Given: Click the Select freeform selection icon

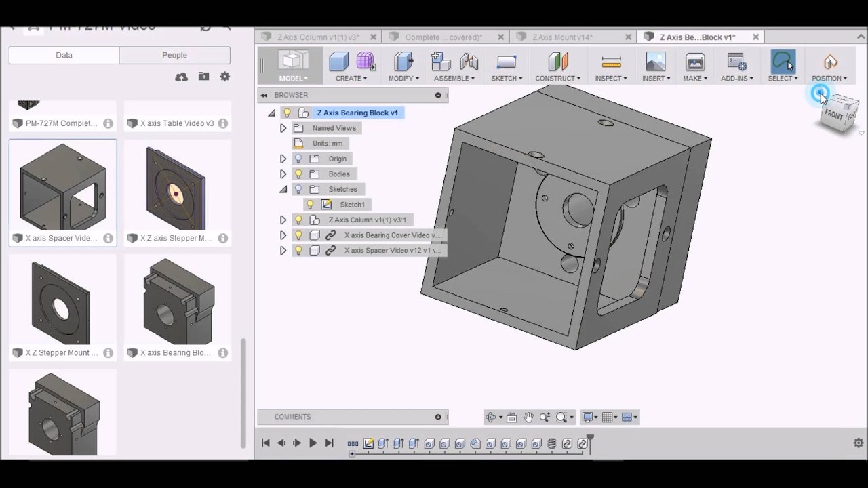Looking at the screenshot, I should (783, 62).
